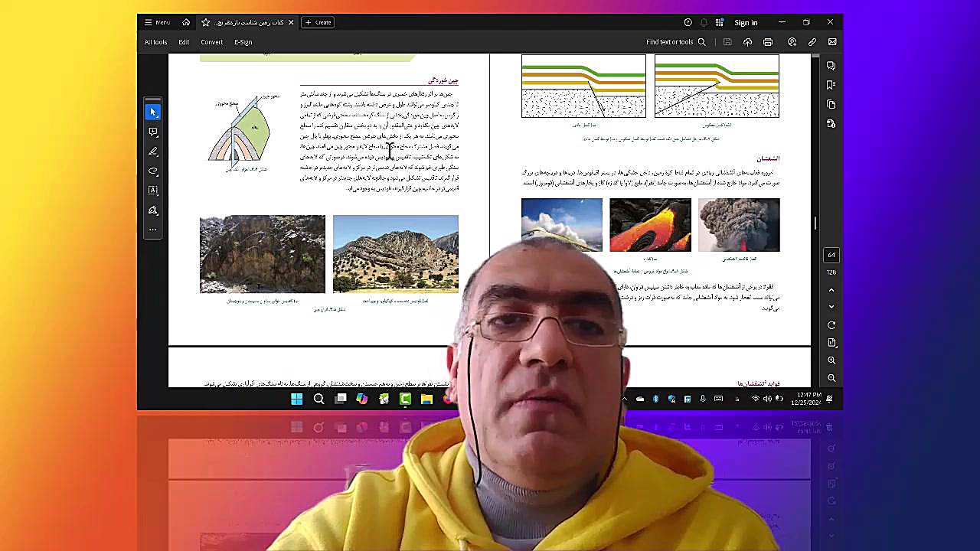
Task: Open the All tools menu
Action: (x=155, y=42)
